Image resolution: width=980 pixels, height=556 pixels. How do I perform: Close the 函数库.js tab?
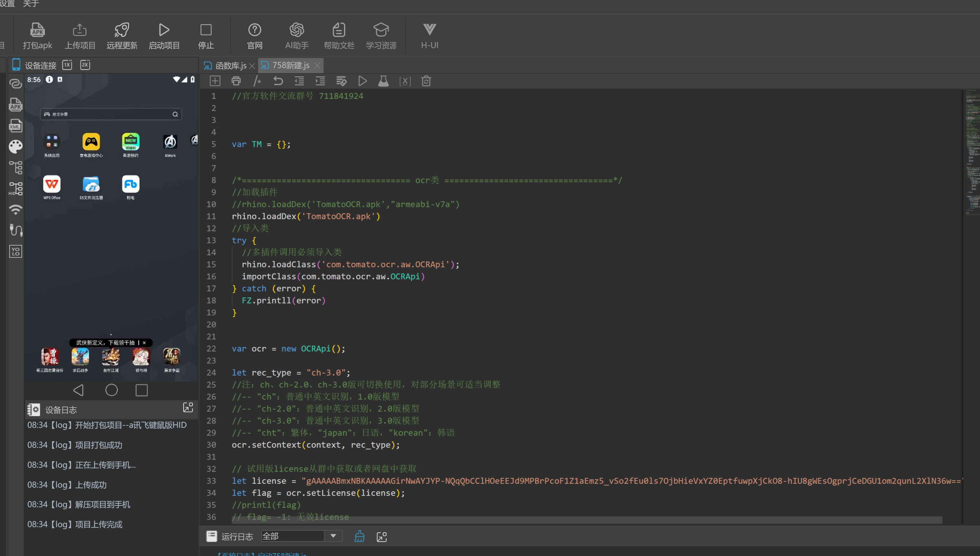[252, 66]
